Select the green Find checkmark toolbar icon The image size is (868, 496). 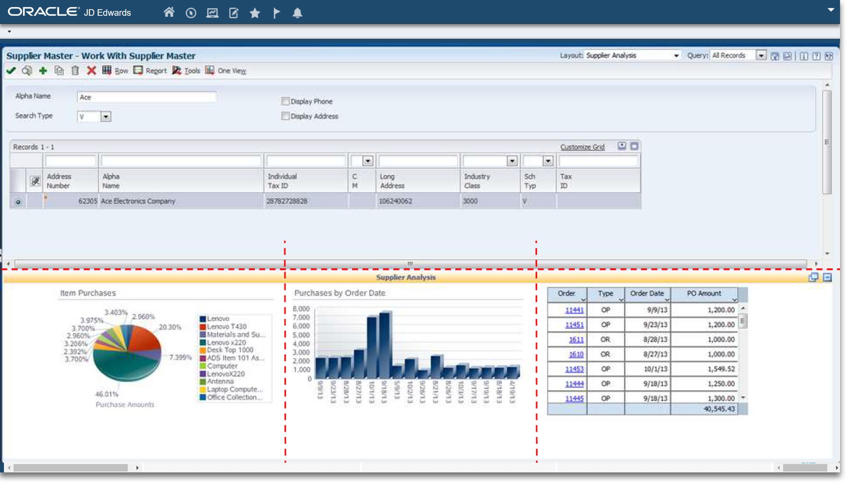pyautogui.click(x=11, y=70)
